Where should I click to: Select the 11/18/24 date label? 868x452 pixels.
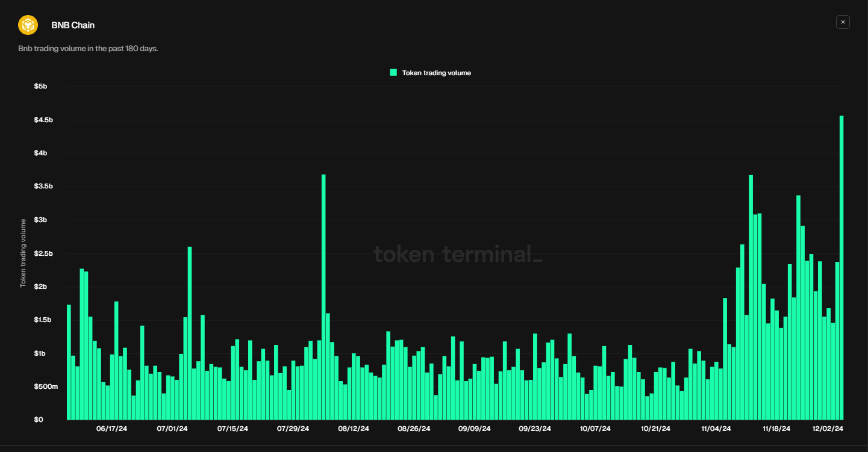pos(777,429)
